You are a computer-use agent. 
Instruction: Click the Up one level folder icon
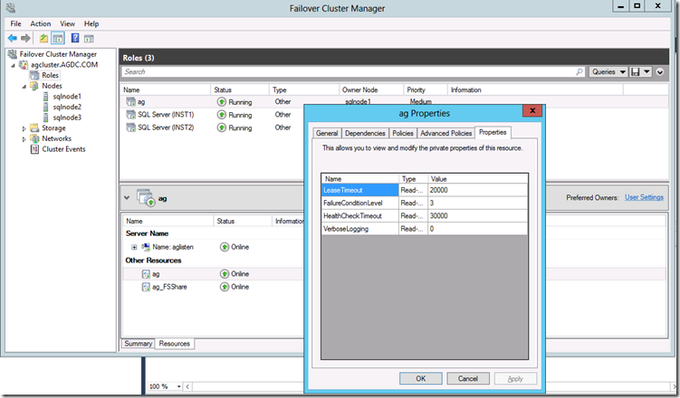44,39
